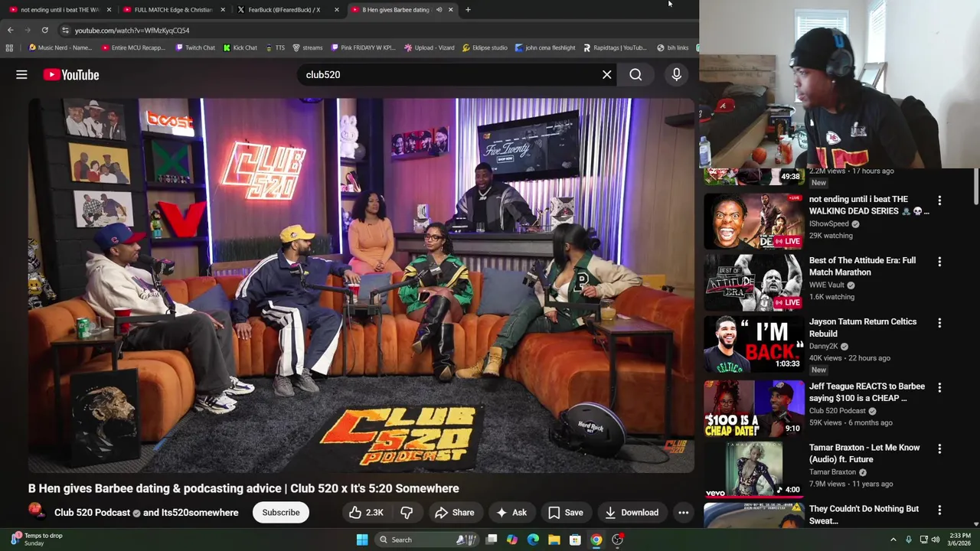This screenshot has height=551, width=980.
Task: Clear the club520 search text
Action: pos(606,74)
